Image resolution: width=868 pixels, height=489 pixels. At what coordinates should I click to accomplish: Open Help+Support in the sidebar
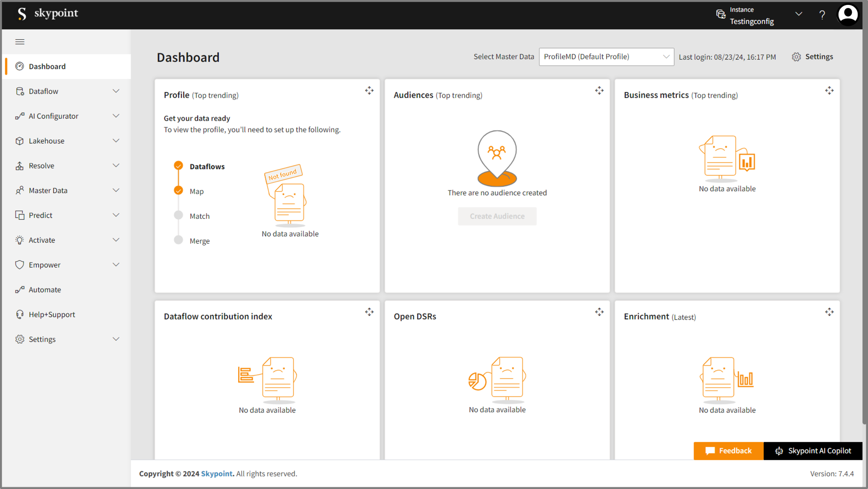tap(52, 315)
